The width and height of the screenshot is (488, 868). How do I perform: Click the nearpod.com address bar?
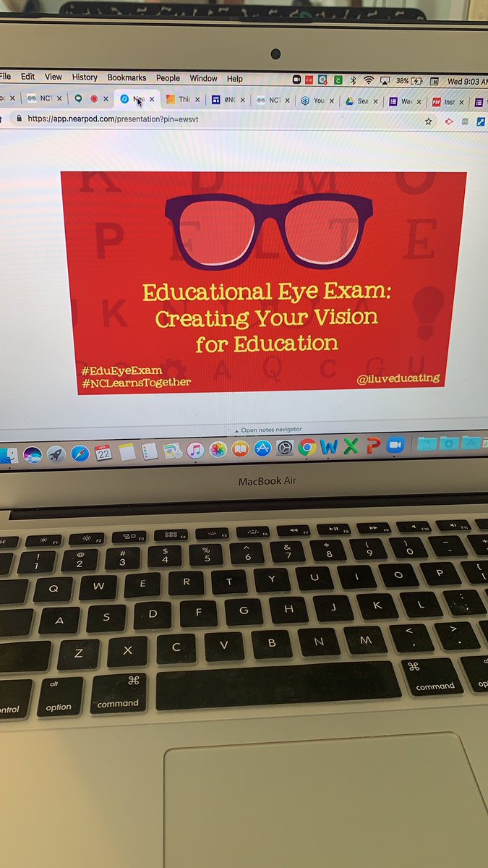[217, 119]
